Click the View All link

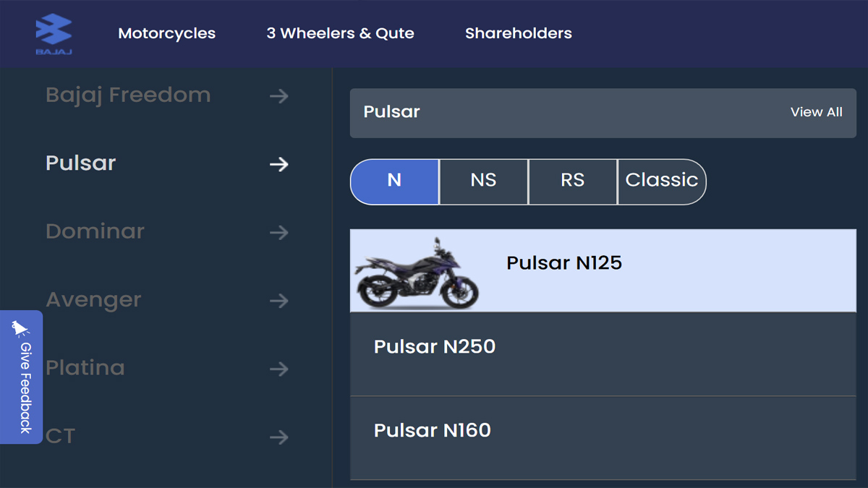817,112
